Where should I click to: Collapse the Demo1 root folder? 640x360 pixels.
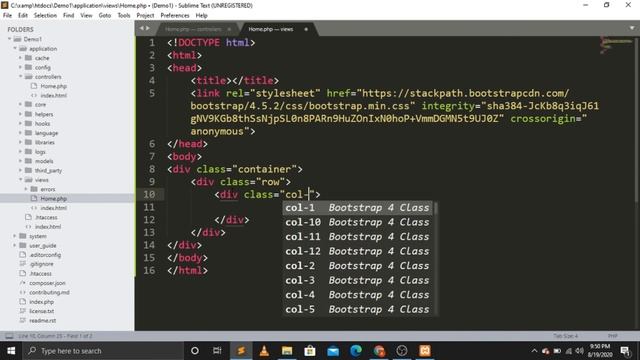pos(9,39)
